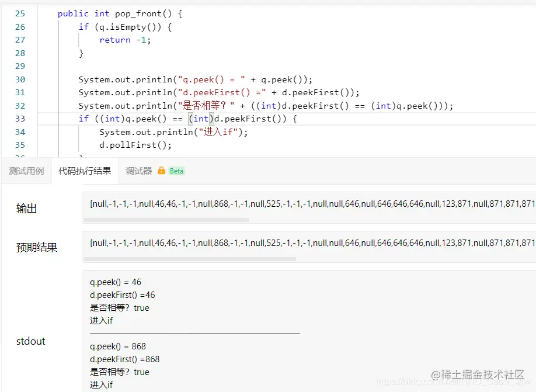Click the Beta badge
Image resolution: width=536 pixels, height=392 pixels.
177,171
